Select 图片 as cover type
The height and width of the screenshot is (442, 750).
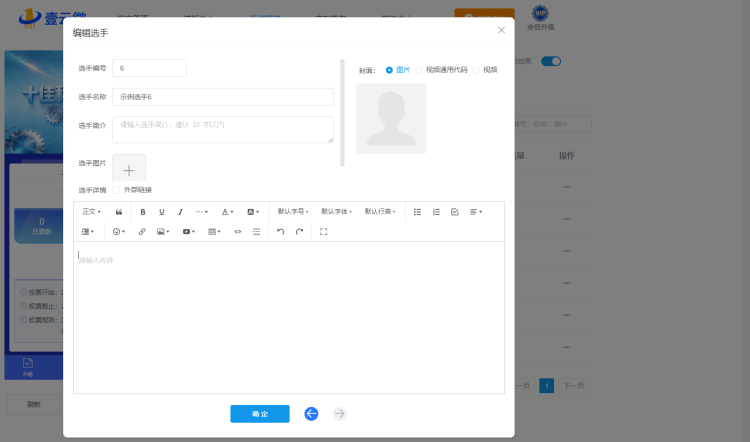[398, 70]
